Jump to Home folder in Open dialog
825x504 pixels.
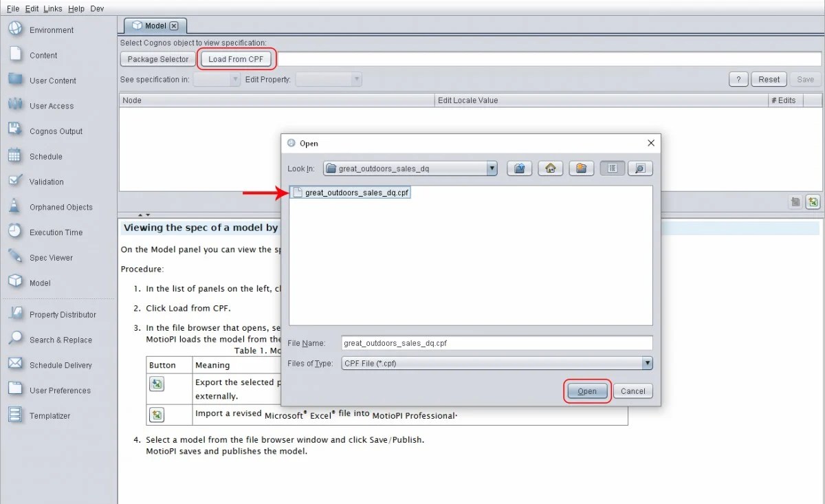pyautogui.click(x=551, y=168)
